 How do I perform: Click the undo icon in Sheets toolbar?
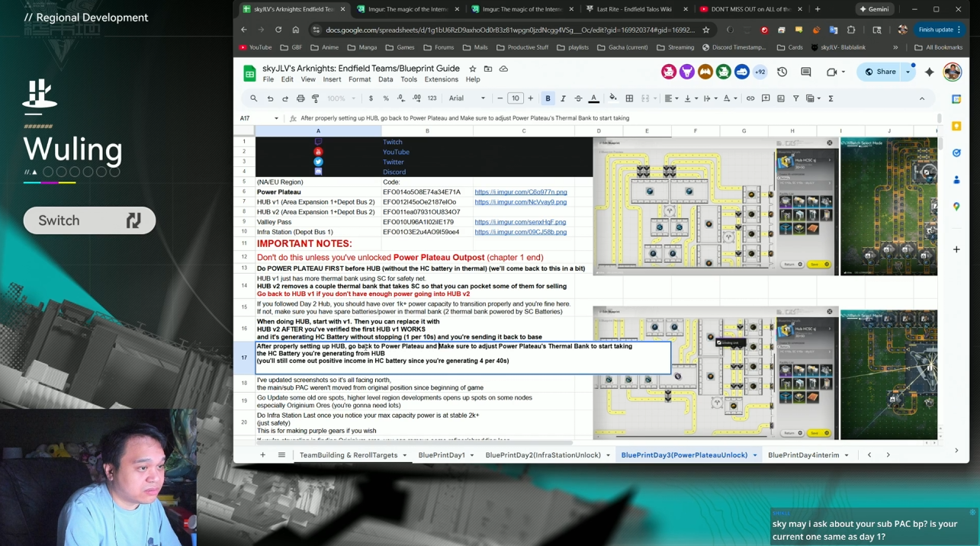pos(270,98)
